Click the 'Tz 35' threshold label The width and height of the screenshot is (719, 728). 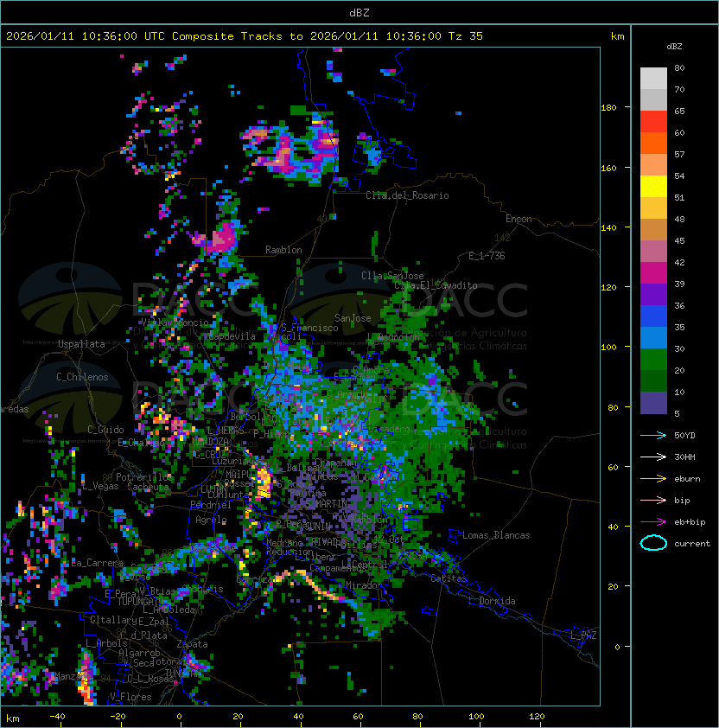point(466,36)
